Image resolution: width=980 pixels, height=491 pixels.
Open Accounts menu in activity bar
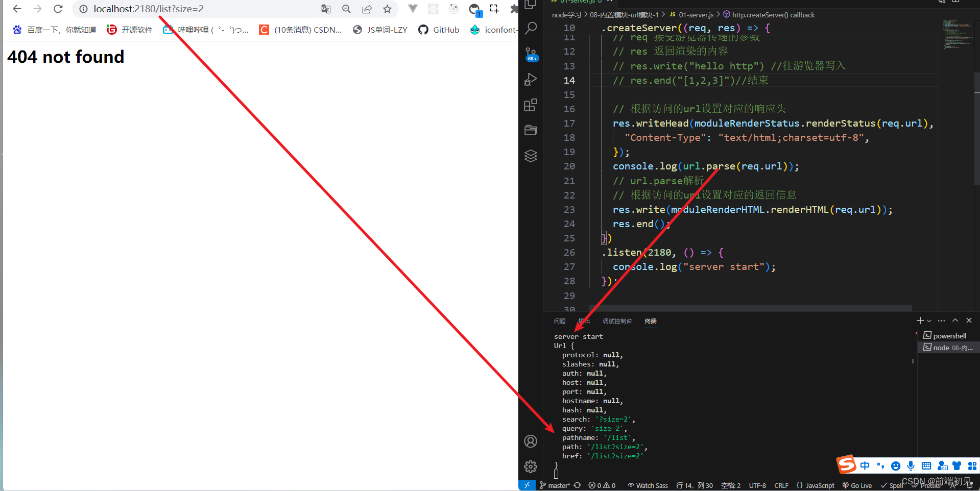click(531, 441)
